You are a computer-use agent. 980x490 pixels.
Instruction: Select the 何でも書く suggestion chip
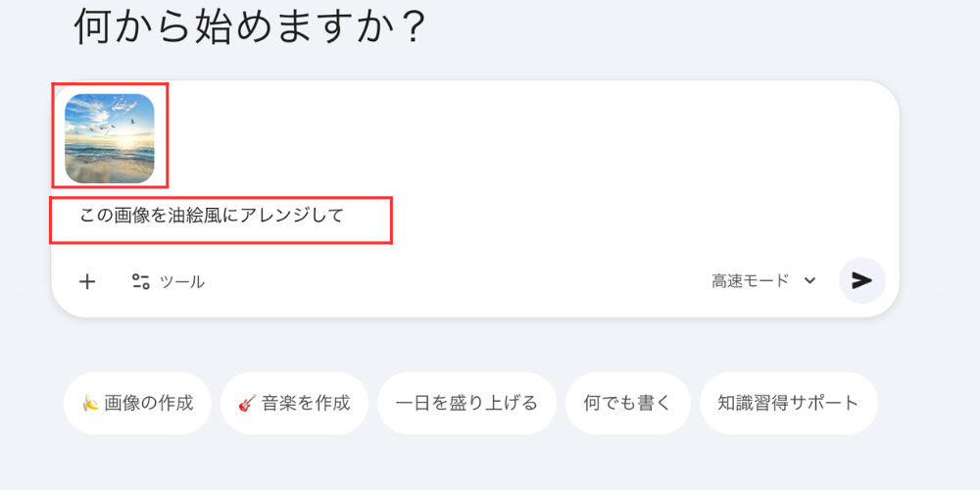click(x=627, y=403)
